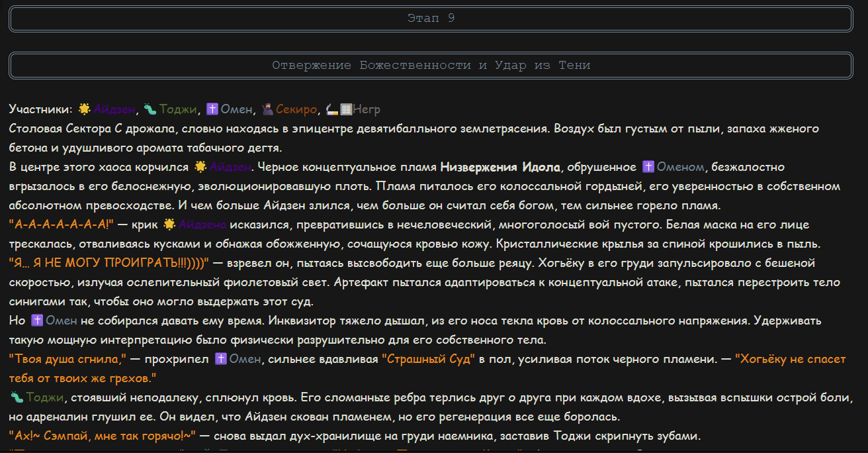Click the cross emoji before "Оменом"
Viewport: 868px width, 453px height.
click(648, 167)
